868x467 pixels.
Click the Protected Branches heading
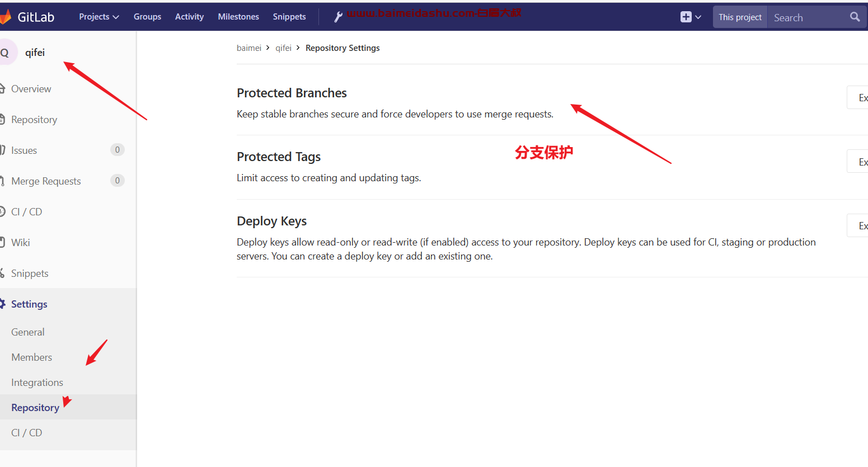(292, 93)
